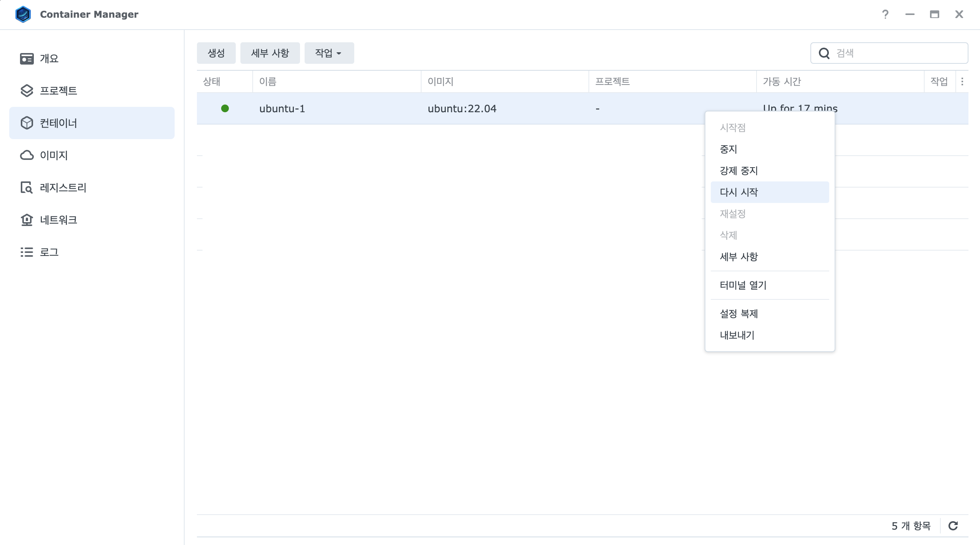This screenshot has width=980, height=545.
Task: Click into the 검색 search field
Action: [896, 53]
